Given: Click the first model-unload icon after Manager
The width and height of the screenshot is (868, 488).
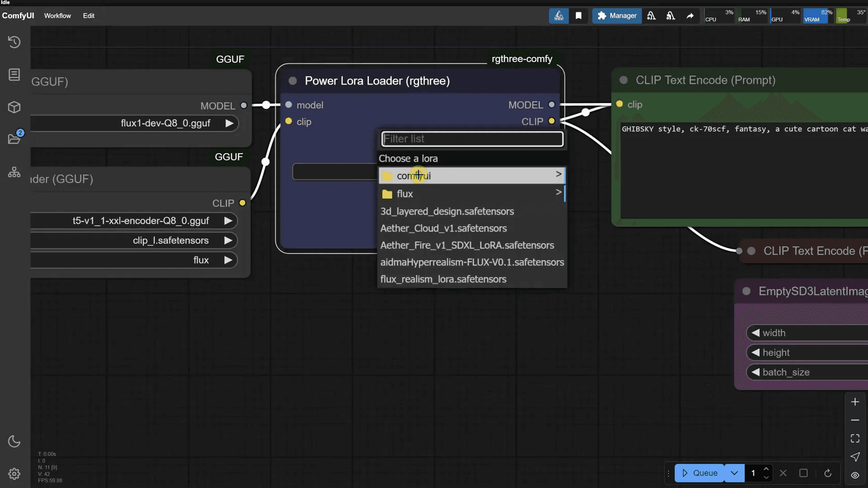Looking at the screenshot, I should click(651, 16).
